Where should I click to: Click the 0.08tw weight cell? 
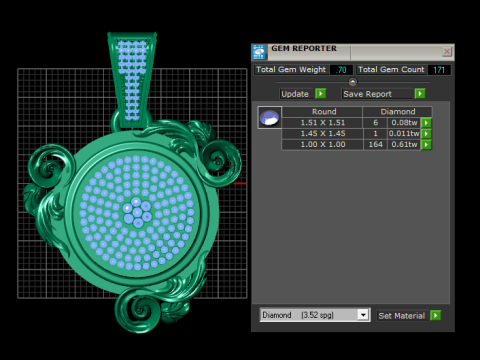tap(404, 123)
